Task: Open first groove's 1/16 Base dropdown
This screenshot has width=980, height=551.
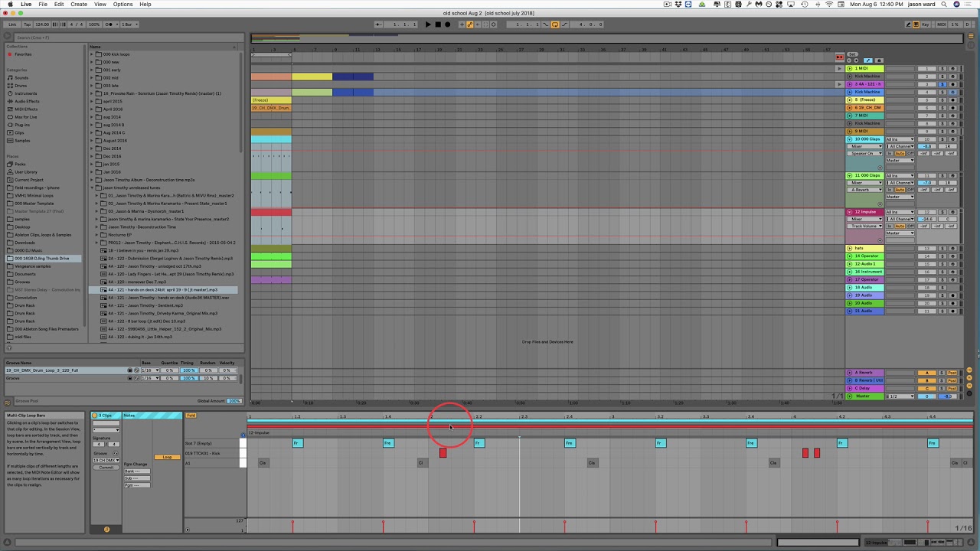Action: click(x=150, y=370)
